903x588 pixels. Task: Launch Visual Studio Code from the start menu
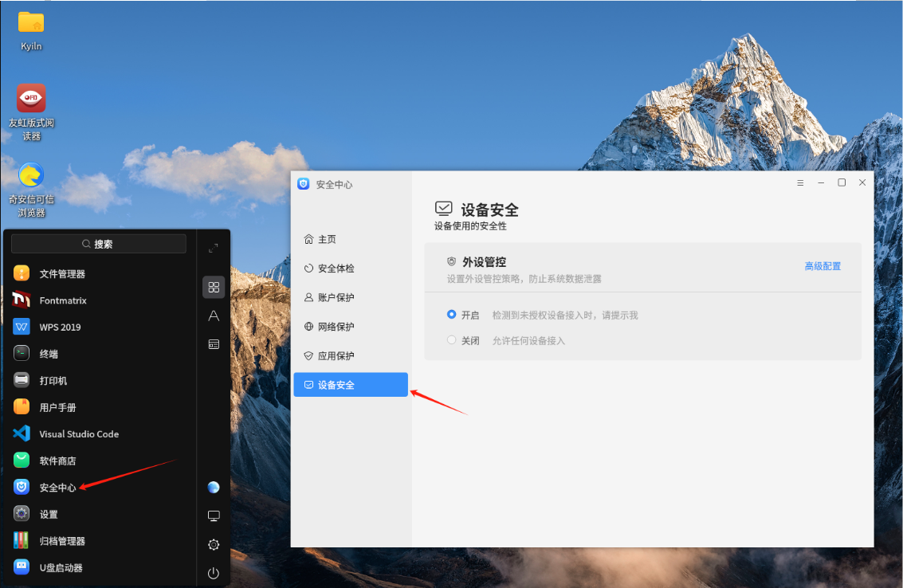click(x=99, y=434)
